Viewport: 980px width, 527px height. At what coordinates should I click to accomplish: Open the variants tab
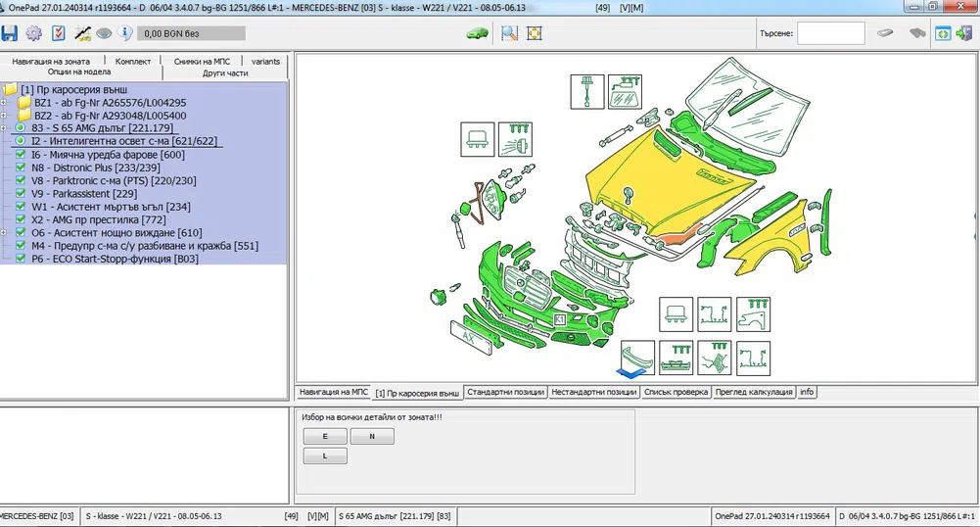(265, 62)
